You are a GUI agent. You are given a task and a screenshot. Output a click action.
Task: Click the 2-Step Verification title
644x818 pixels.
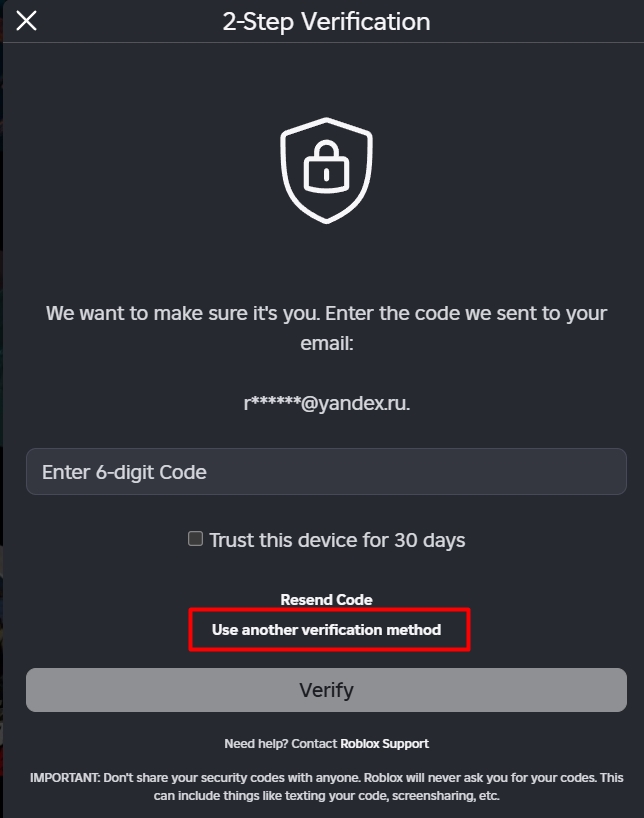326,21
